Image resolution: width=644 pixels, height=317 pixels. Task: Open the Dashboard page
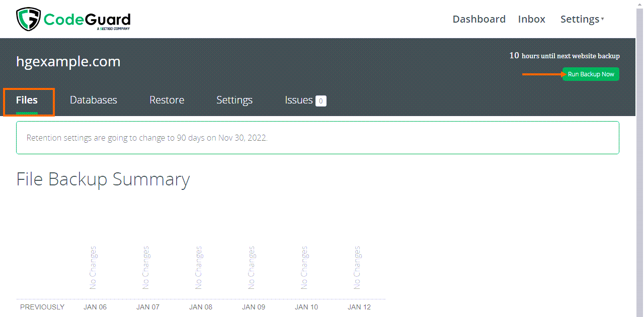[x=478, y=19]
